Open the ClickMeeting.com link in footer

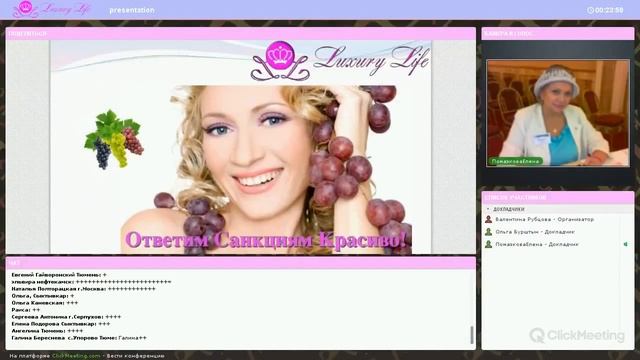76,356
